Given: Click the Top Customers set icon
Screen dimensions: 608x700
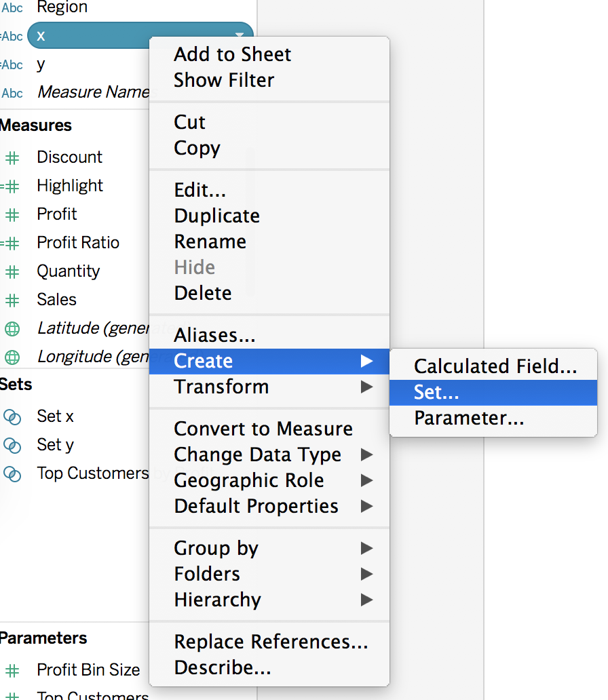Looking at the screenshot, I should click(12, 473).
